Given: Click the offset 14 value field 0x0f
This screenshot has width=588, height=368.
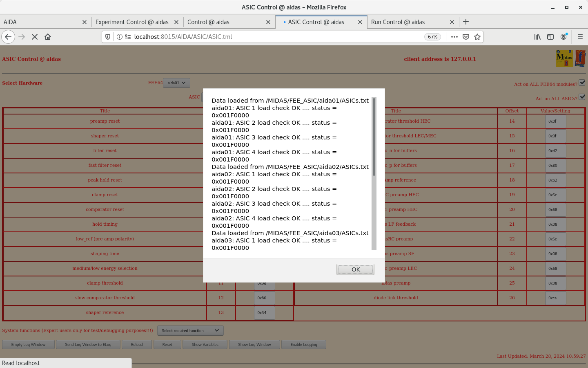Looking at the screenshot, I should tap(556, 121).
